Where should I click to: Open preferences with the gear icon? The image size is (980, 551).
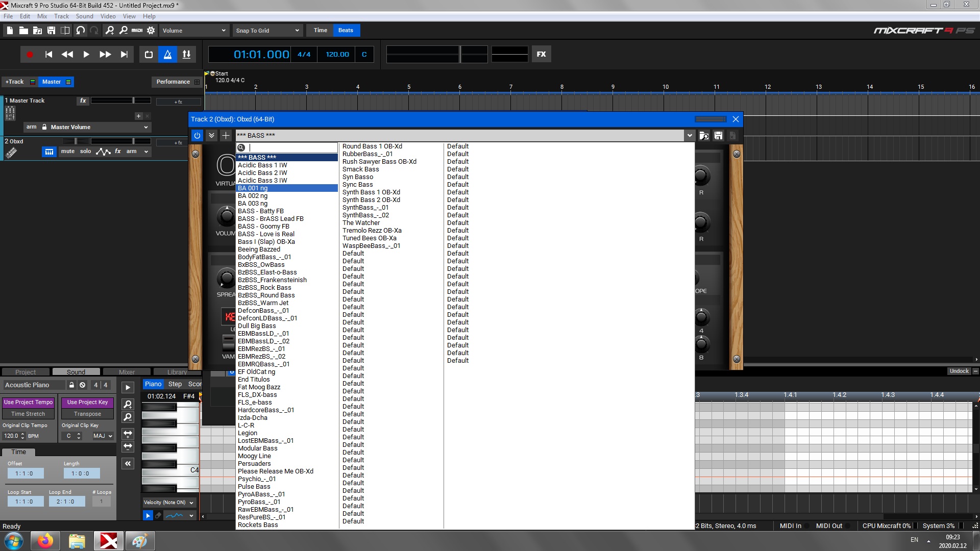(x=151, y=31)
